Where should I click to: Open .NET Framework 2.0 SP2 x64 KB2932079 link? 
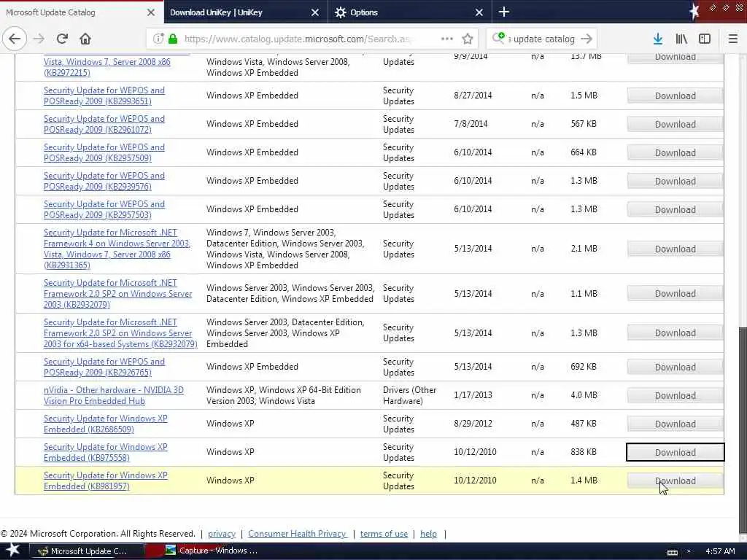120,332
